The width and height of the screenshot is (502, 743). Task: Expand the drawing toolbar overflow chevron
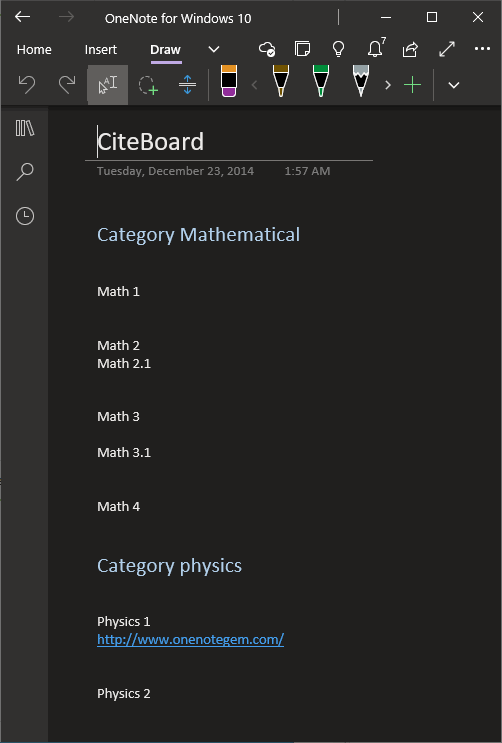point(454,85)
